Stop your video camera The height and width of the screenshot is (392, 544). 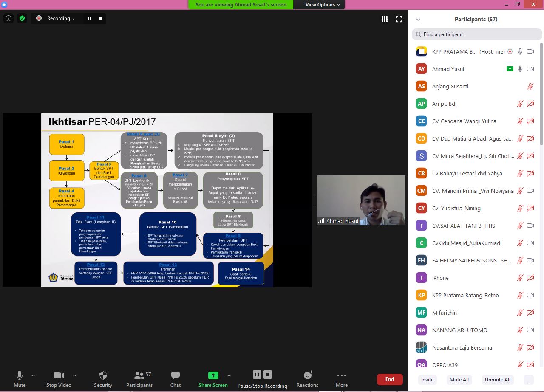(59, 379)
